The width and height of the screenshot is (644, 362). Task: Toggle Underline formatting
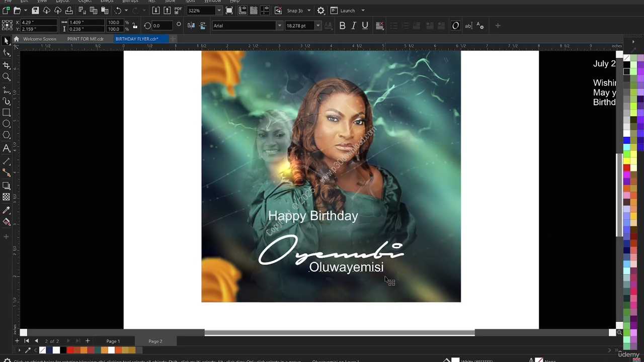pos(365,26)
